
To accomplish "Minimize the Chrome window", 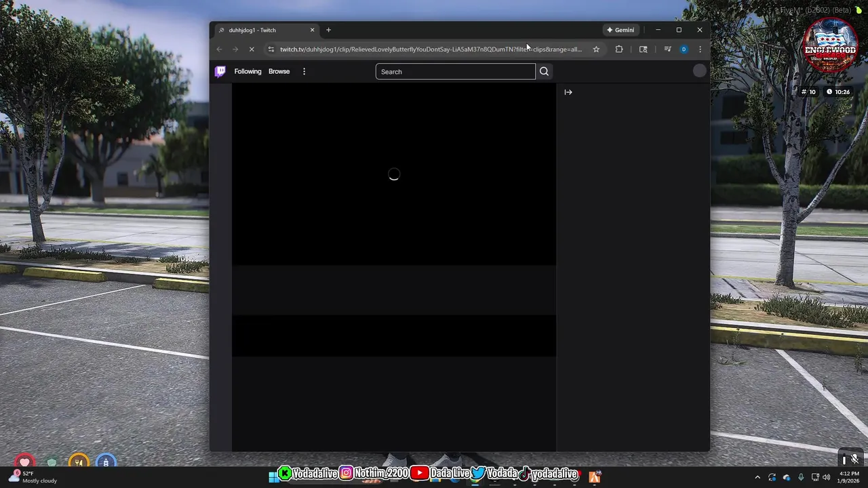I will pos(658,30).
